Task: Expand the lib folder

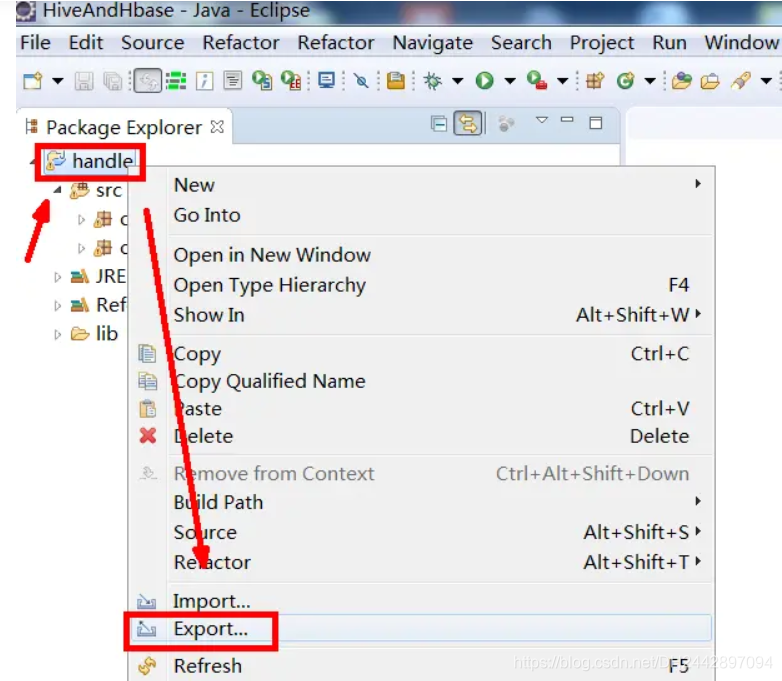Action: pyautogui.click(x=58, y=334)
